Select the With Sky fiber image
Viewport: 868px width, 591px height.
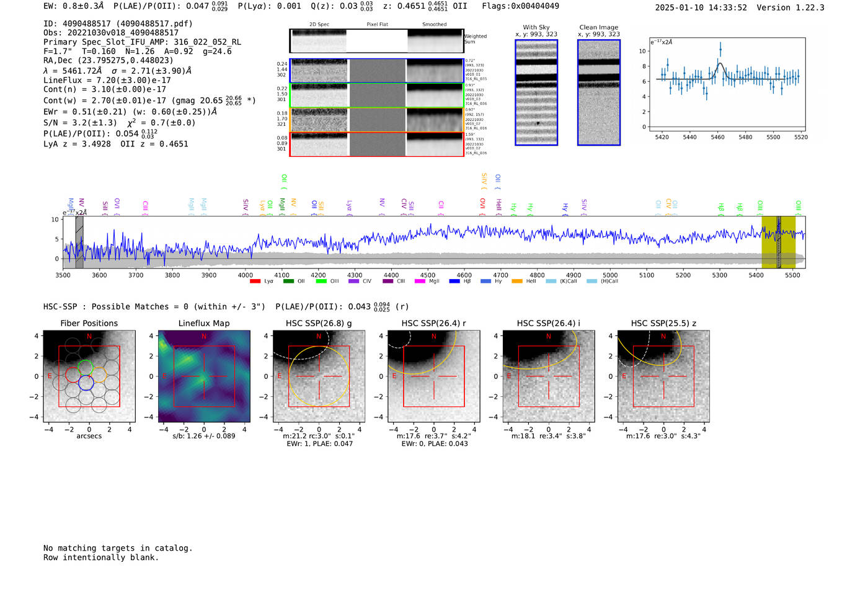click(x=536, y=92)
